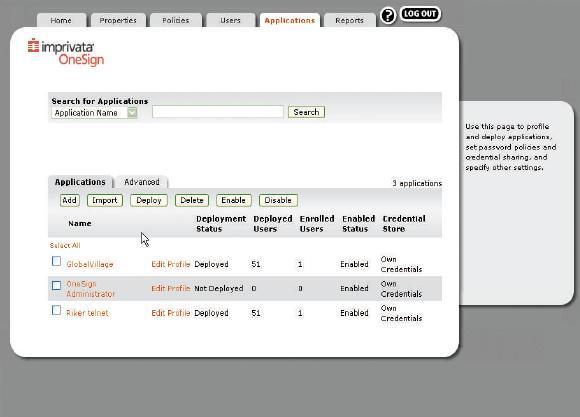Image resolution: width=580 pixels, height=417 pixels.
Task: Click the application search text field
Action: (218, 112)
